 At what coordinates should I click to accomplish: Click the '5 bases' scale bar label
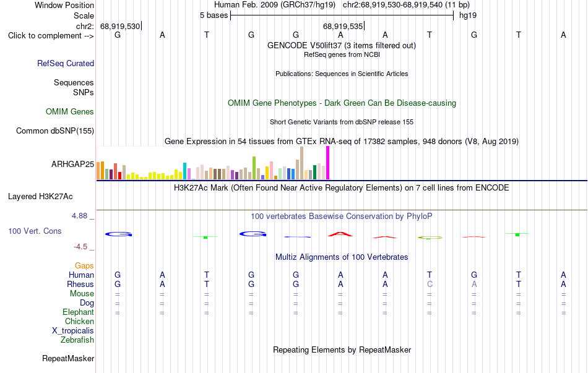tap(214, 15)
